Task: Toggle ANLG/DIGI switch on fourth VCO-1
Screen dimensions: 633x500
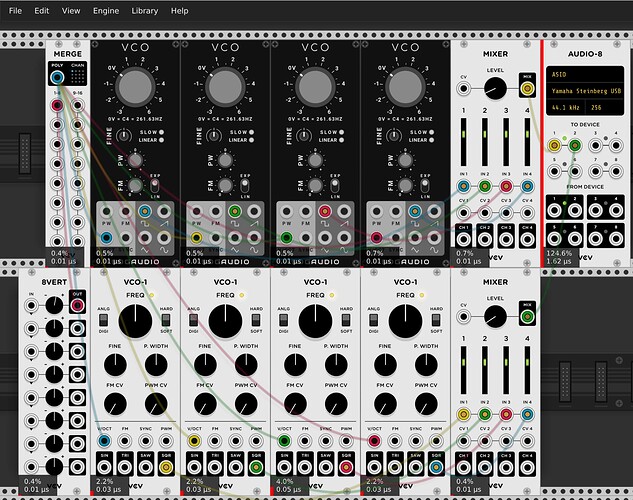Action: pyautogui.click(x=373, y=320)
